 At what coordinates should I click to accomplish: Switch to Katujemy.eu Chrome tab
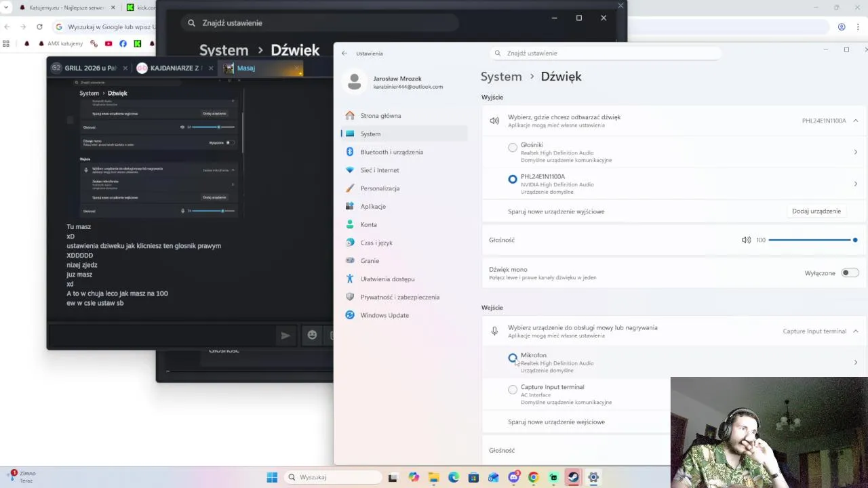click(67, 7)
